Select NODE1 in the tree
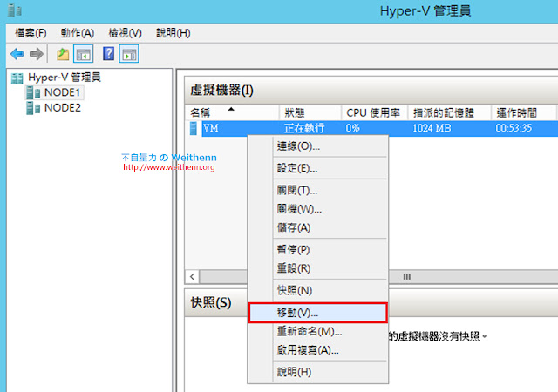Viewport: 558px width, 392px height. (62, 93)
